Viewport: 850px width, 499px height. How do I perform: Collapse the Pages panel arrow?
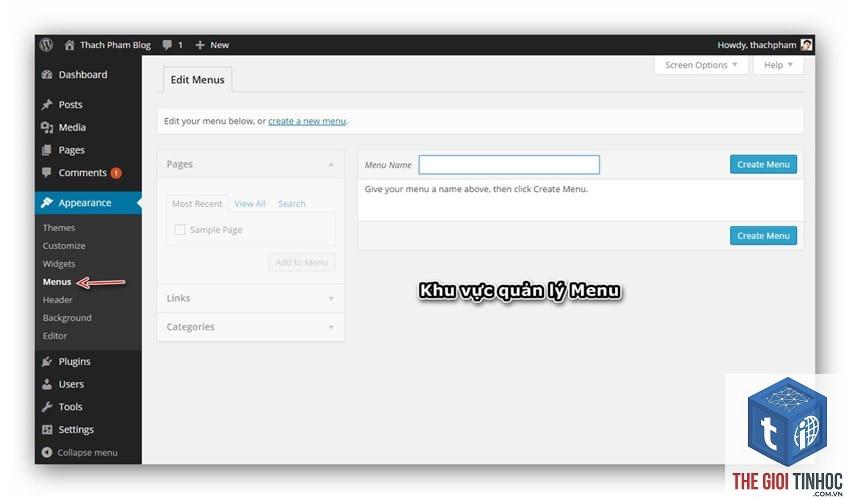click(x=331, y=164)
